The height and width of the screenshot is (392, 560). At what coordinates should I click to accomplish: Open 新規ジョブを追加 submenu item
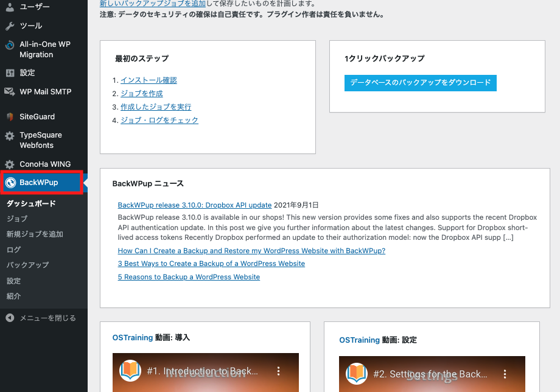tap(35, 234)
